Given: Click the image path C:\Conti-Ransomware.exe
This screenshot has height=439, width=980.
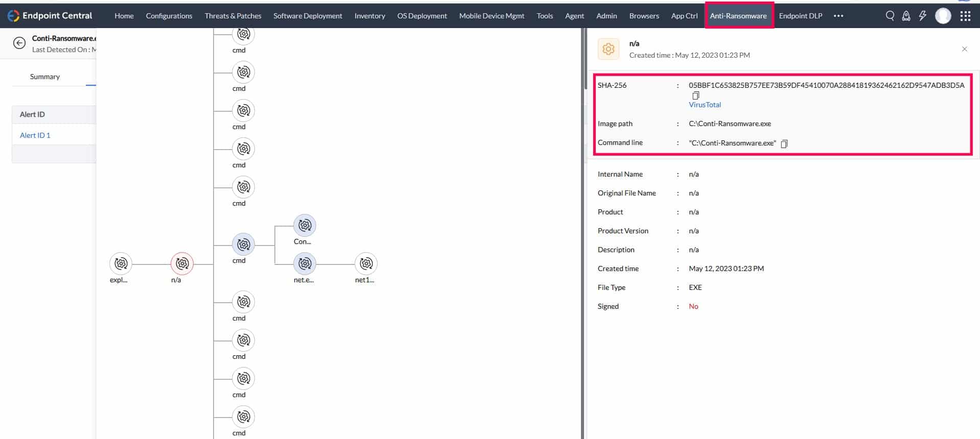Looking at the screenshot, I should [730, 124].
